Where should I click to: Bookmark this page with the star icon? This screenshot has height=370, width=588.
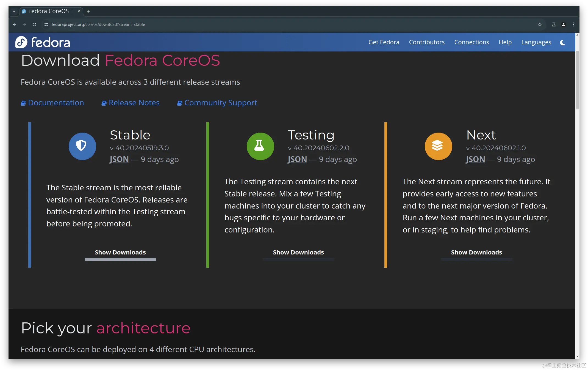click(540, 24)
